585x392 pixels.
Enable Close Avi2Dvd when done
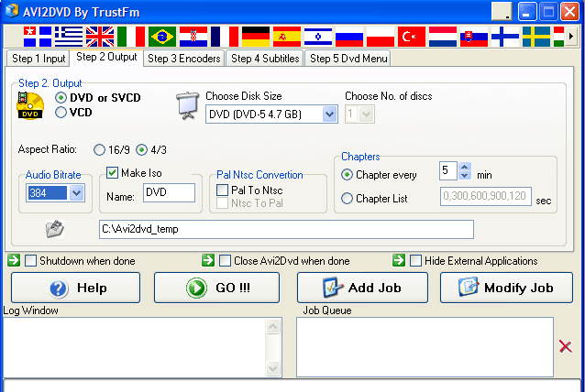pos(225,260)
